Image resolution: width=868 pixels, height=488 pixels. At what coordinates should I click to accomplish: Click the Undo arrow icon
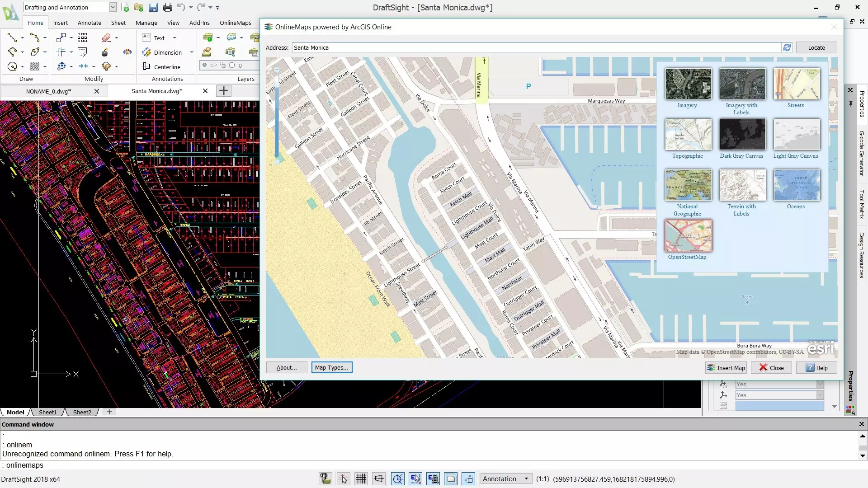(x=181, y=7)
